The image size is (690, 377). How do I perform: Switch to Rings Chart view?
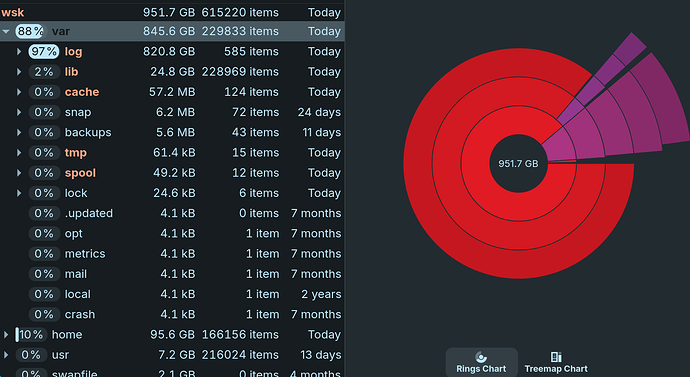(x=481, y=362)
